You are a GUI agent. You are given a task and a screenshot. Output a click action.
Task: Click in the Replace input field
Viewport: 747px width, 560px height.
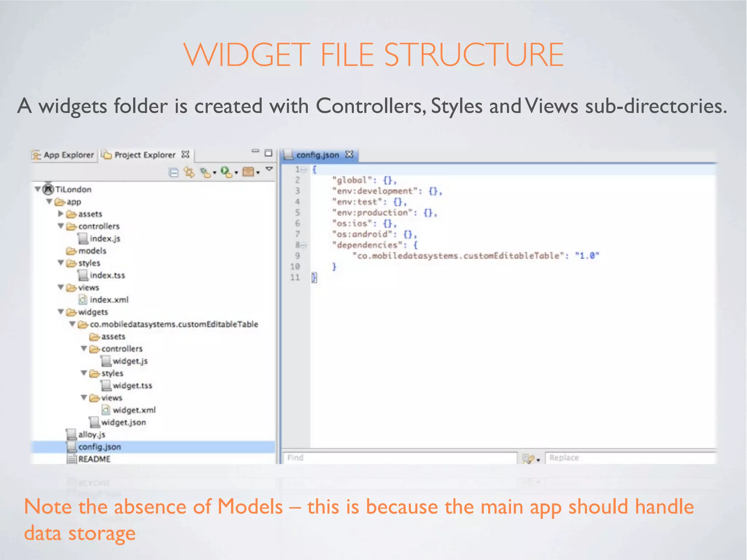click(631, 458)
